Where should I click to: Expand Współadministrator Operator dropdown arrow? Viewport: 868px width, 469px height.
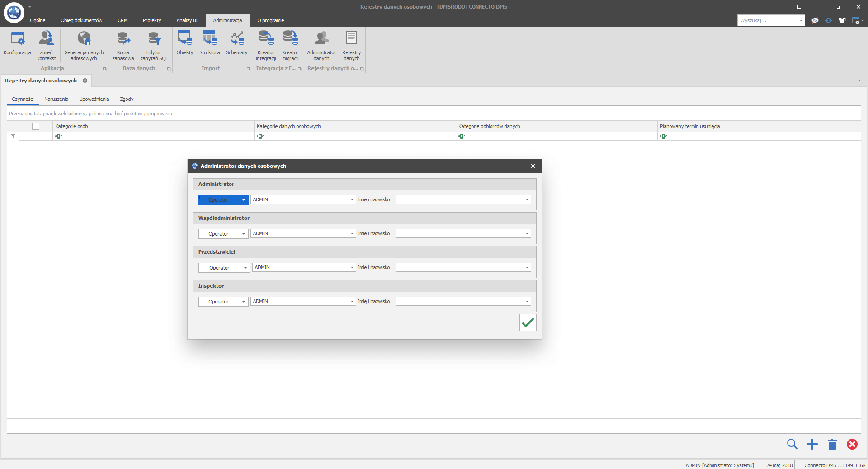click(x=243, y=234)
